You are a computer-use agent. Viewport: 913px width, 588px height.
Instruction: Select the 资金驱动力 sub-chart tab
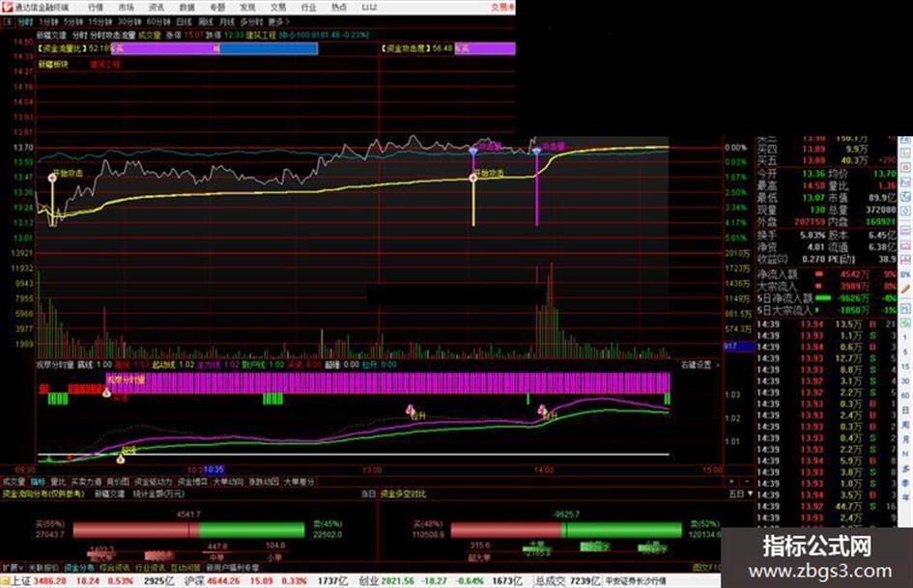tap(154, 482)
